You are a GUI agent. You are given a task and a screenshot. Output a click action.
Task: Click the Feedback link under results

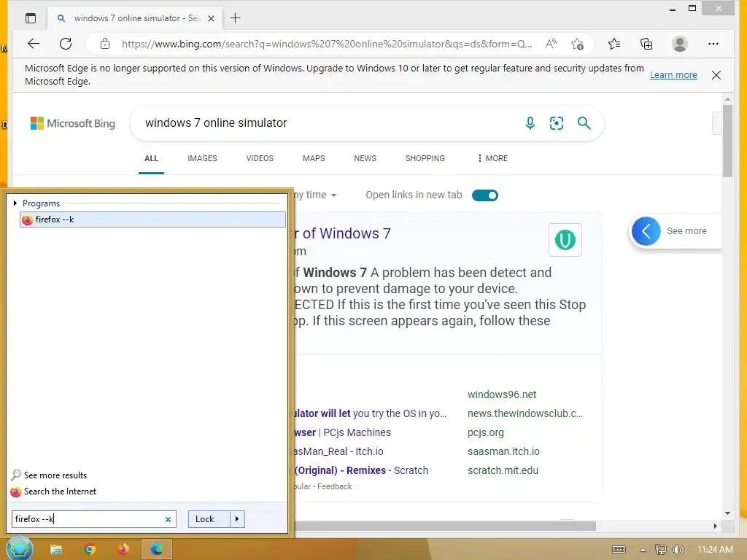(x=334, y=486)
